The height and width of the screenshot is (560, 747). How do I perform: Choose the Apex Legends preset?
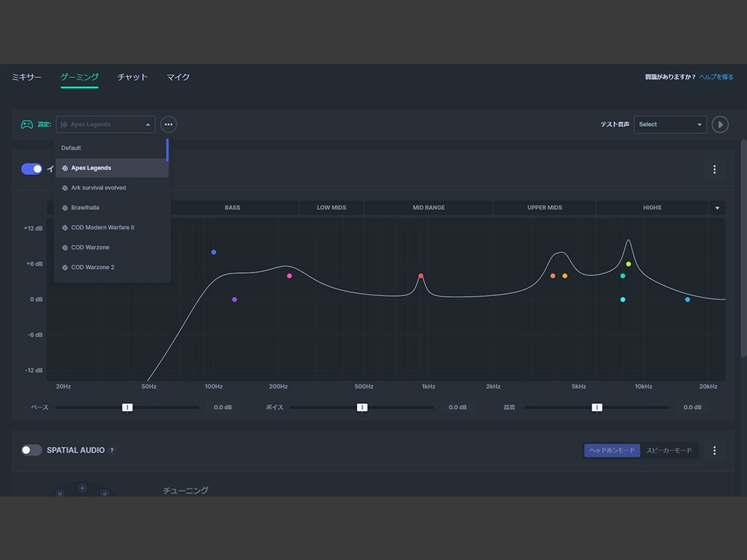click(x=112, y=168)
